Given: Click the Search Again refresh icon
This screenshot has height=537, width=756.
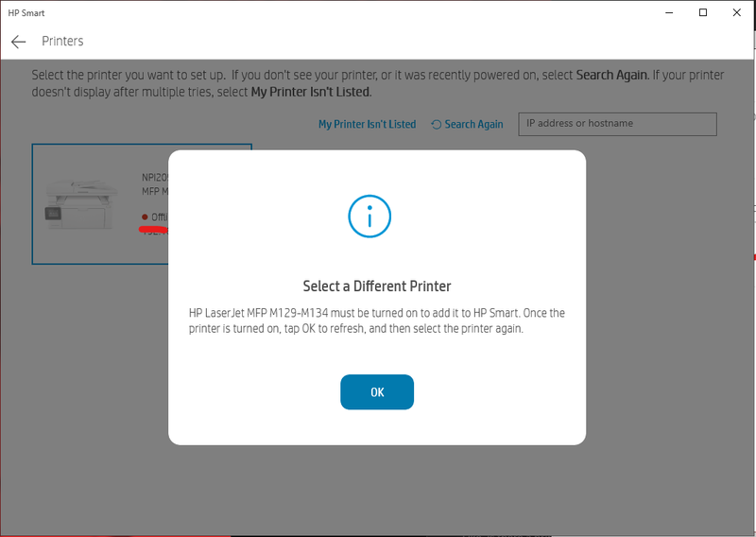Looking at the screenshot, I should 436,125.
